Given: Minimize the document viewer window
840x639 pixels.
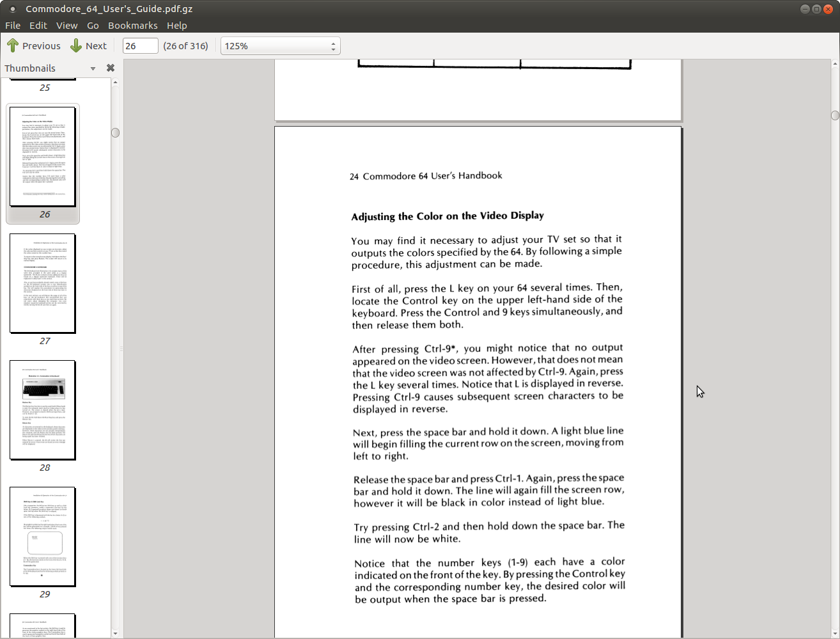Looking at the screenshot, I should [x=805, y=9].
